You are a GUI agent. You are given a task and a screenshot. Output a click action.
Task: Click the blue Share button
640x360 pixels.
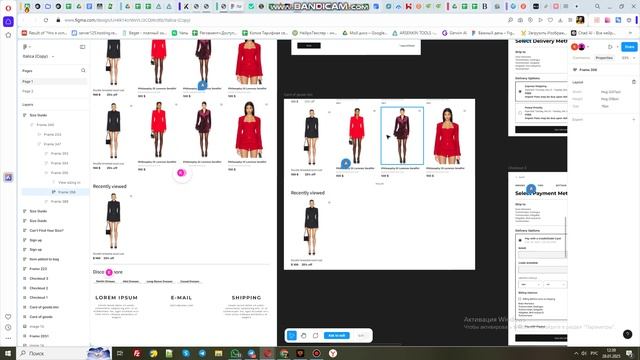629,47
